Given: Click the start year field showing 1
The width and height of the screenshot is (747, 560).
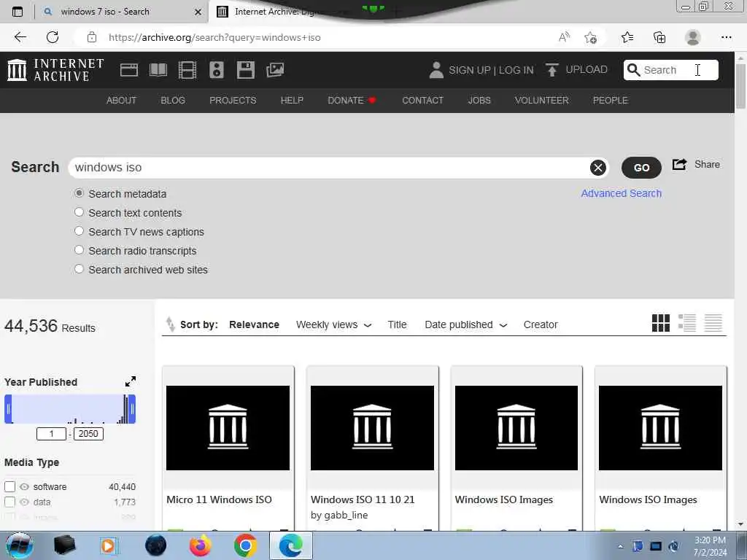Looking at the screenshot, I should (x=52, y=434).
